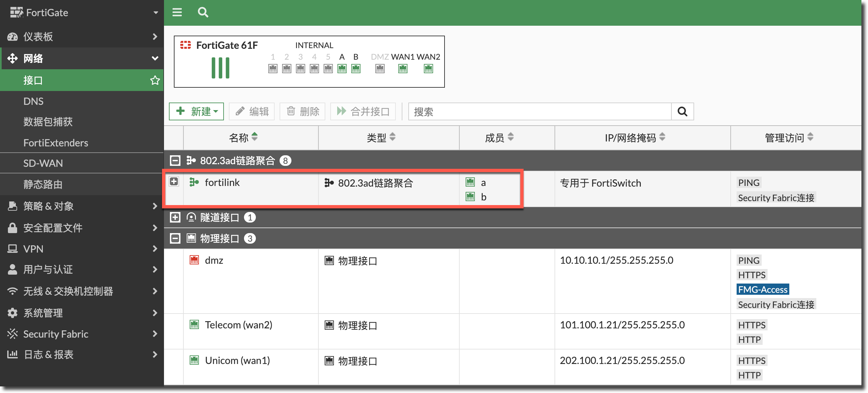Click the top bar search magnifier icon
This screenshot has width=868, height=393.
pos(203,13)
